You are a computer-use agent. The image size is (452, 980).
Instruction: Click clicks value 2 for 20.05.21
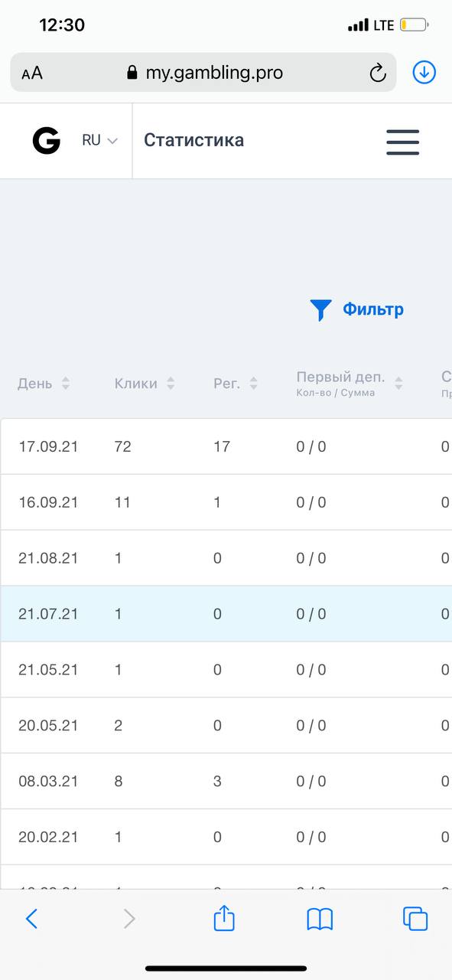pos(119,726)
